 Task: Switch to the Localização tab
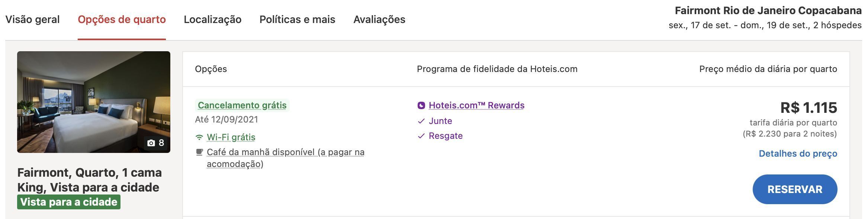point(212,19)
